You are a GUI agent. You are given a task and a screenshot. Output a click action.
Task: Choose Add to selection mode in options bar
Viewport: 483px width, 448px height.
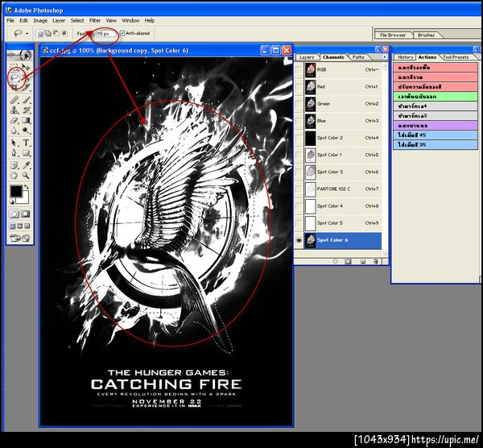click(x=47, y=33)
